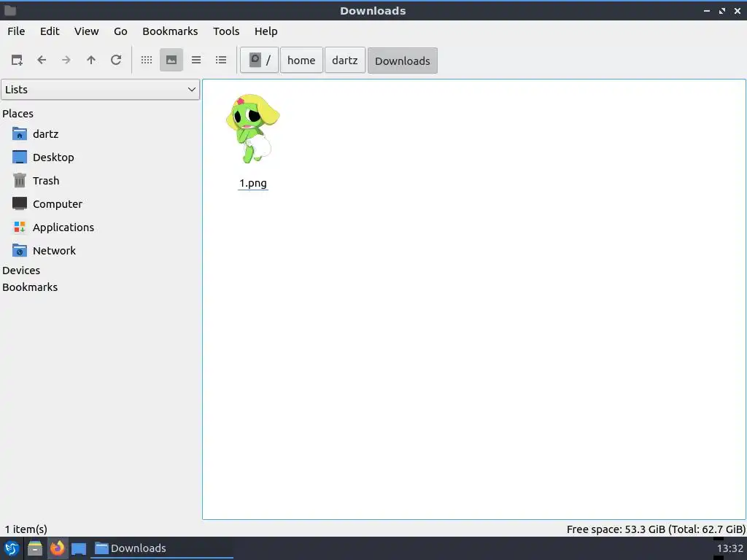Click the Places section header
Screen dimensions: 747x560
point(18,113)
